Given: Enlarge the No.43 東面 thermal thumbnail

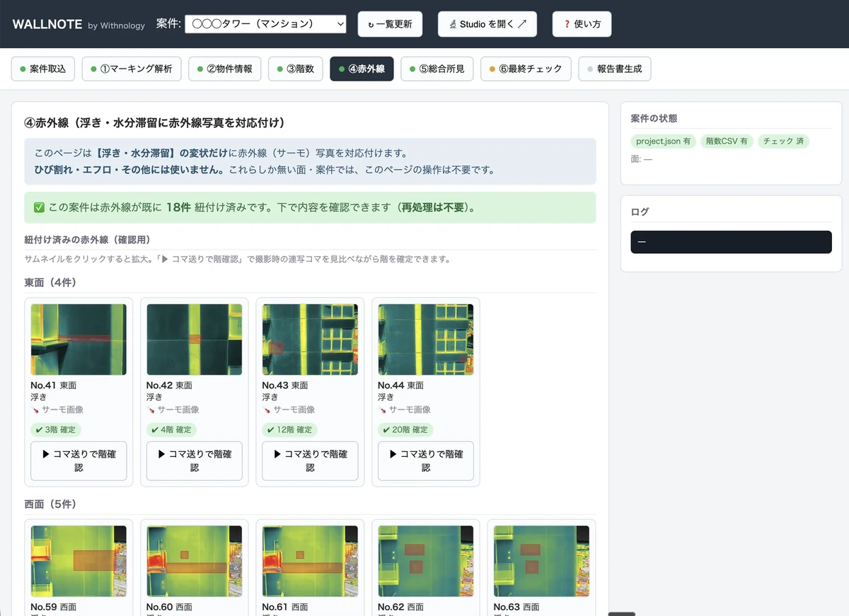Looking at the screenshot, I should click(x=310, y=339).
